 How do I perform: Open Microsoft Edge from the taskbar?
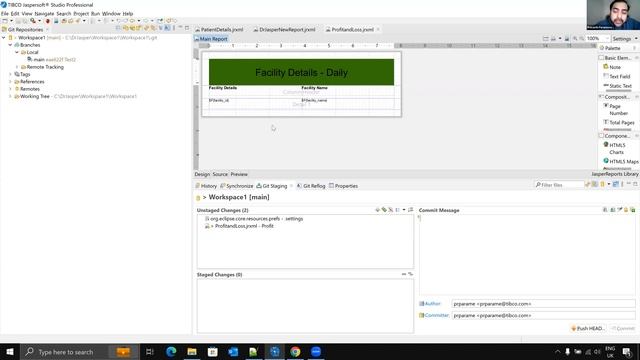coord(171,351)
